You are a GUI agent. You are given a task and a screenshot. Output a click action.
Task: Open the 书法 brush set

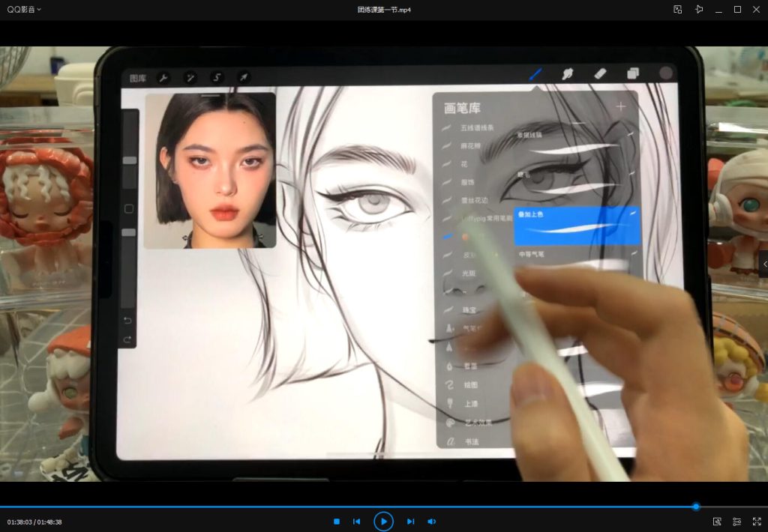(470, 441)
